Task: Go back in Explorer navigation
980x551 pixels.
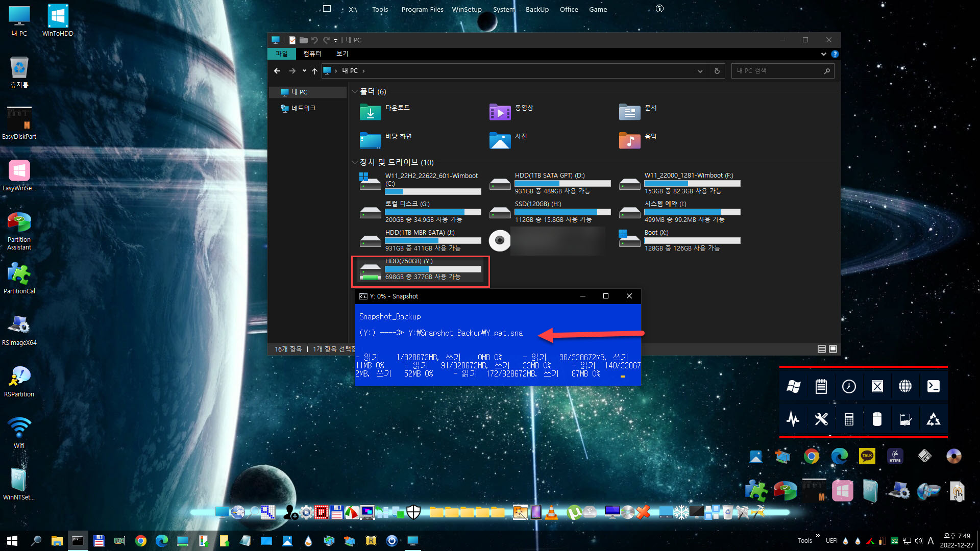Action: [x=277, y=71]
